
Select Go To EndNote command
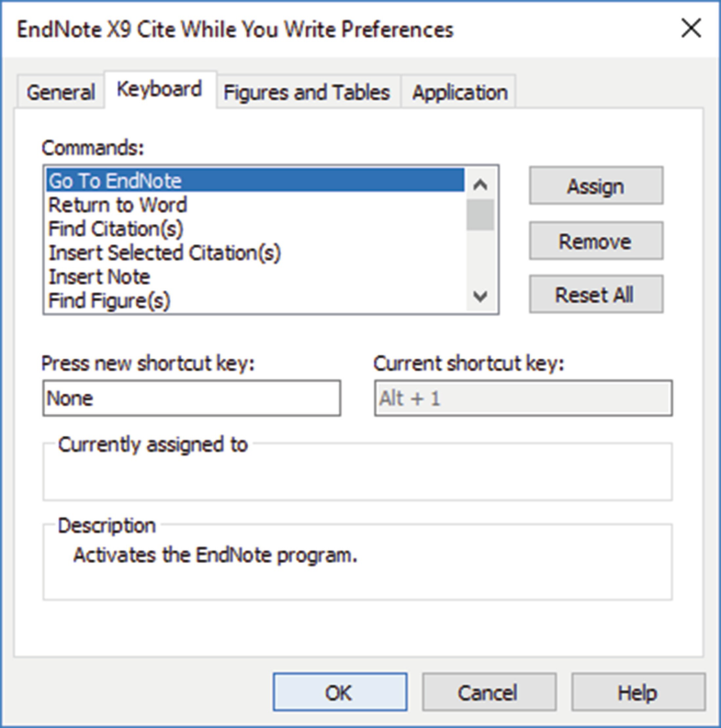(255, 180)
